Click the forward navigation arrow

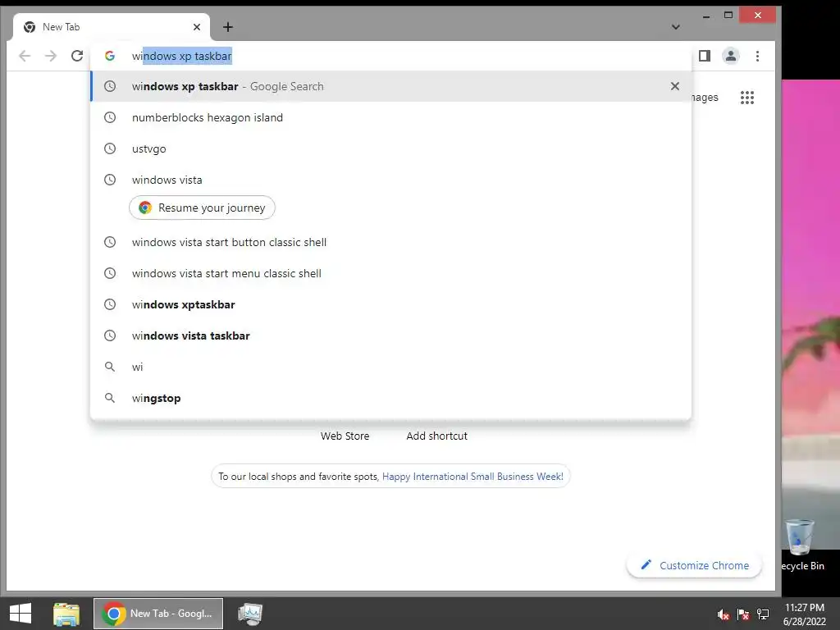51,56
